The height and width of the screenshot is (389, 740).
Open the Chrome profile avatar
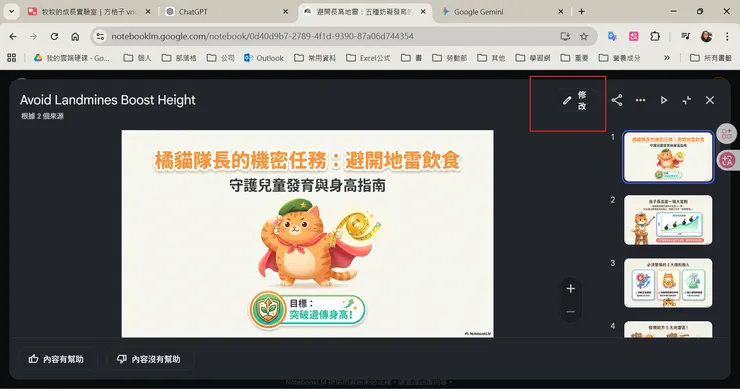pos(706,36)
